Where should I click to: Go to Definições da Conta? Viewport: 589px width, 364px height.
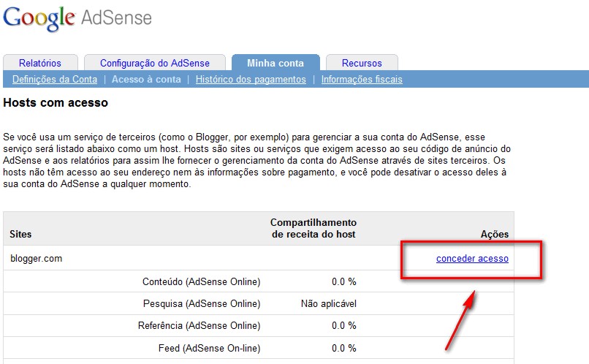click(55, 79)
